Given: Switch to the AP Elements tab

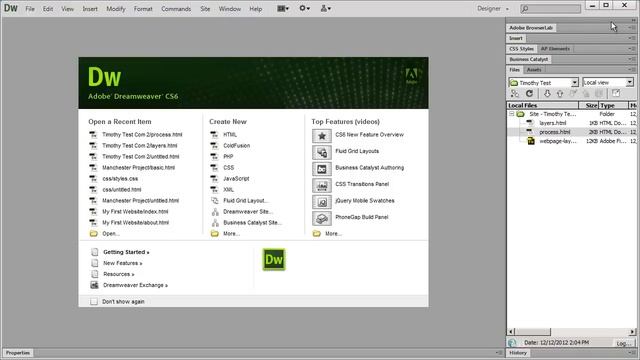Looking at the screenshot, I should (555, 49).
